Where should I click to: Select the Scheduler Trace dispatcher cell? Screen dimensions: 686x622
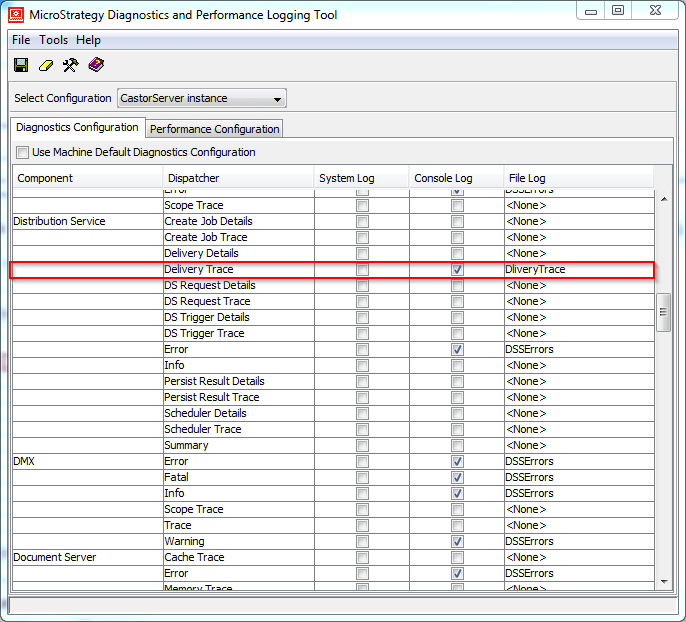(238, 430)
